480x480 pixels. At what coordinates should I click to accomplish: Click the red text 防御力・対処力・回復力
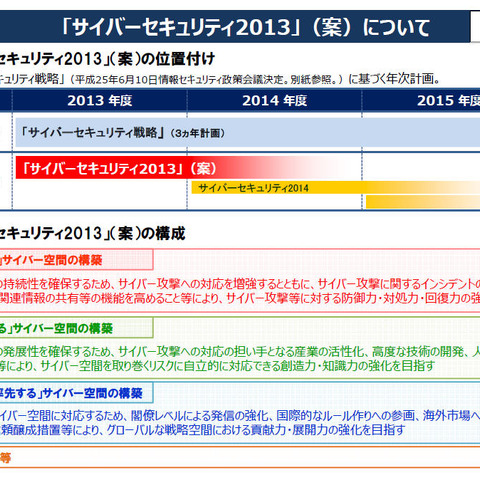[402, 298]
